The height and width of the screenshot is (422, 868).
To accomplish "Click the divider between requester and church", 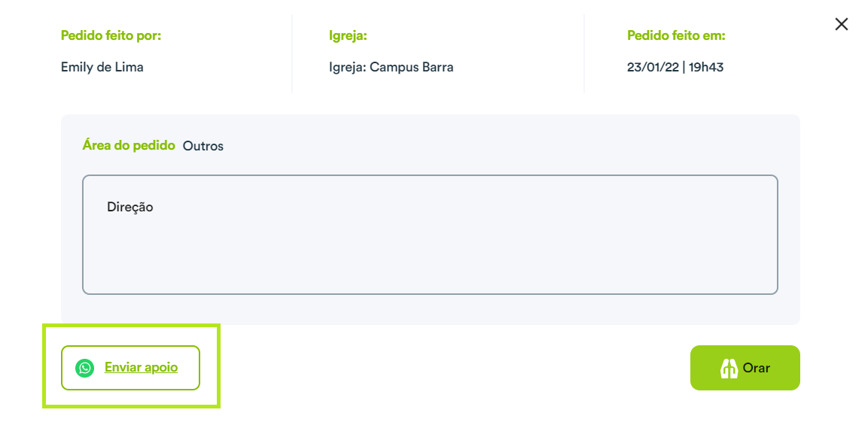I will tap(292, 53).
